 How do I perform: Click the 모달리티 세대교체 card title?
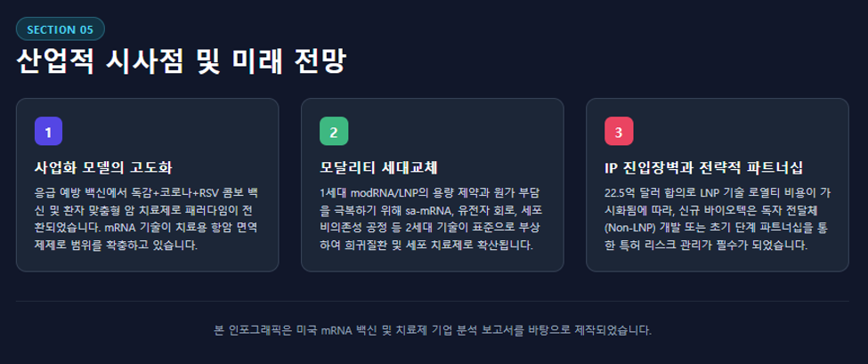(x=379, y=167)
